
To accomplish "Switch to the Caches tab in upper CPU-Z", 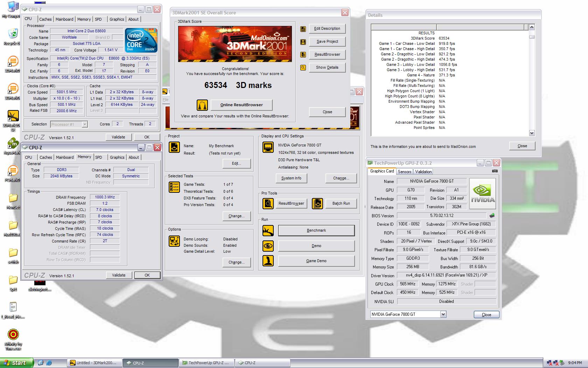I will (45, 19).
